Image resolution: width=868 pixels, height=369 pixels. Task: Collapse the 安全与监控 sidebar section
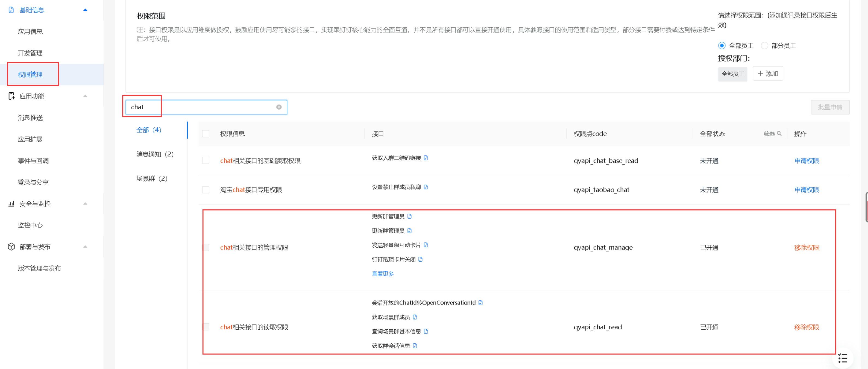tap(85, 204)
